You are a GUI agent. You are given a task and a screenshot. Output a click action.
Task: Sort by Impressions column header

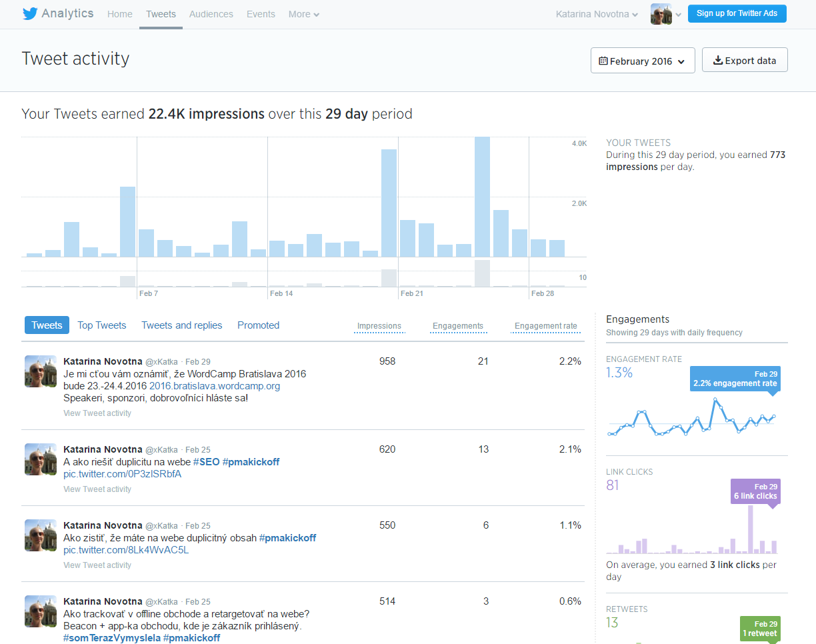(379, 326)
